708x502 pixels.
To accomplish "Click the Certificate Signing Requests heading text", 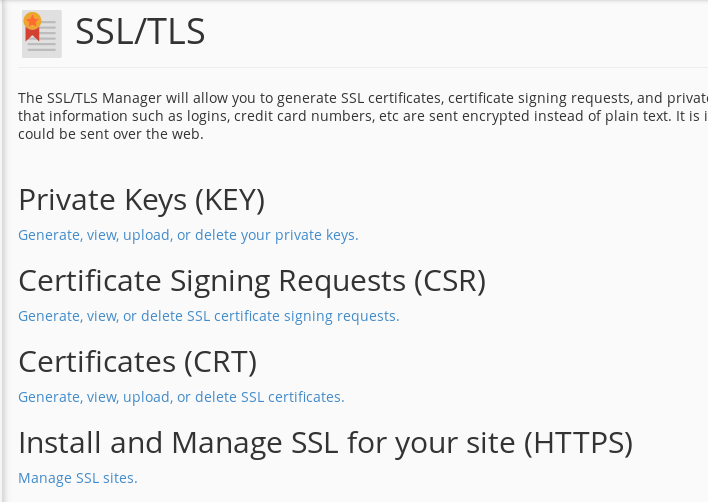I will point(212,281).
